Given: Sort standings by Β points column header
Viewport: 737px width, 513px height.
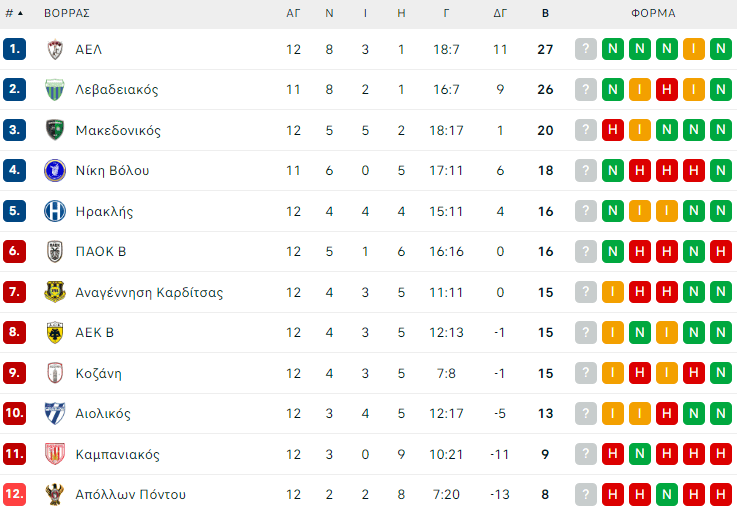Looking at the screenshot, I should pos(545,14).
